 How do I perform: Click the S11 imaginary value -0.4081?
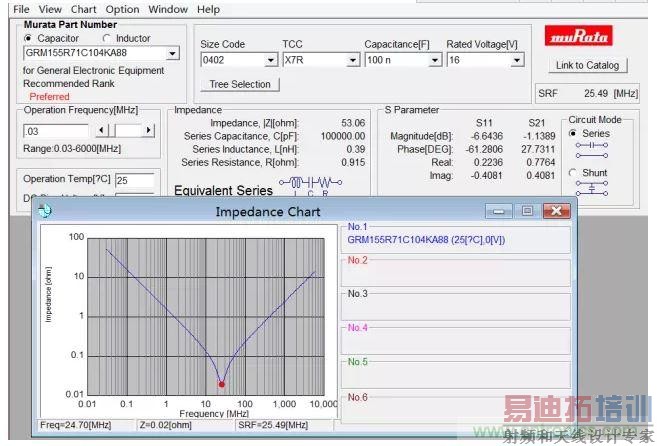[x=486, y=175]
